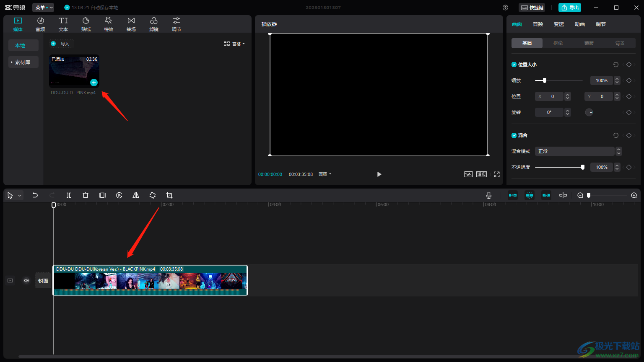
Task: Click the undo arrow in timeline toolbar
Action: coord(35,195)
